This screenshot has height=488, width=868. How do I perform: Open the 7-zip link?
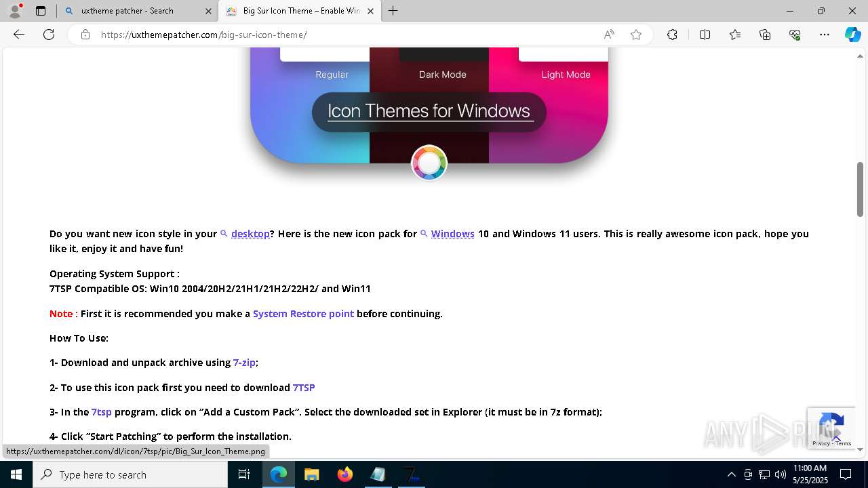244,363
